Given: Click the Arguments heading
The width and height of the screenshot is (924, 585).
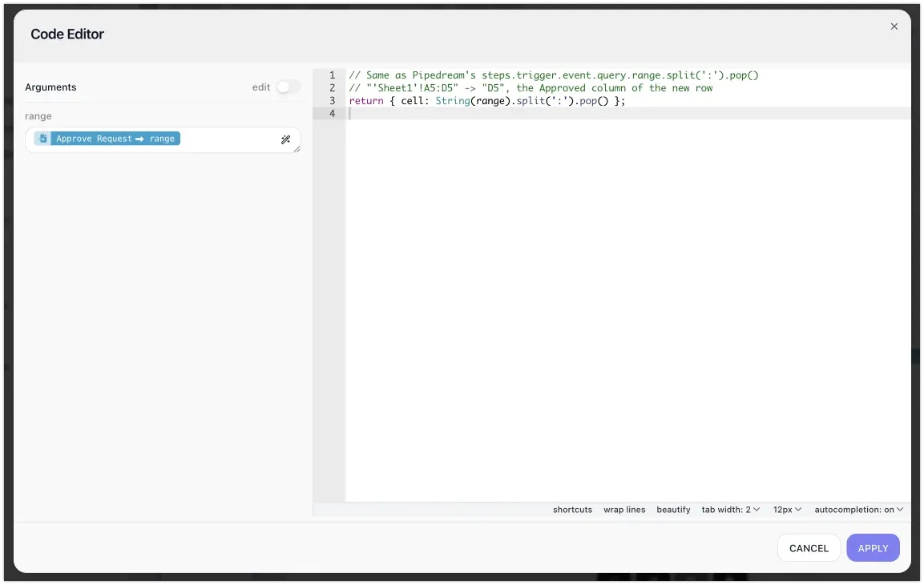Looking at the screenshot, I should pyautogui.click(x=50, y=87).
